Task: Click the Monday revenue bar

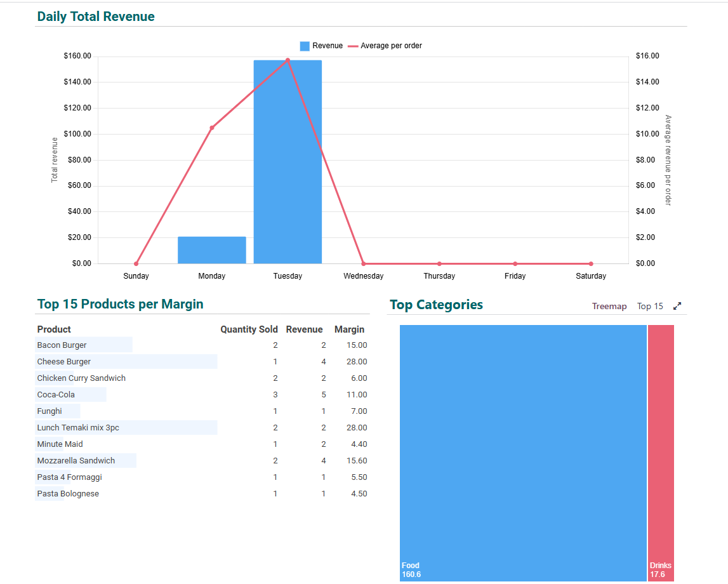Action: [x=211, y=250]
